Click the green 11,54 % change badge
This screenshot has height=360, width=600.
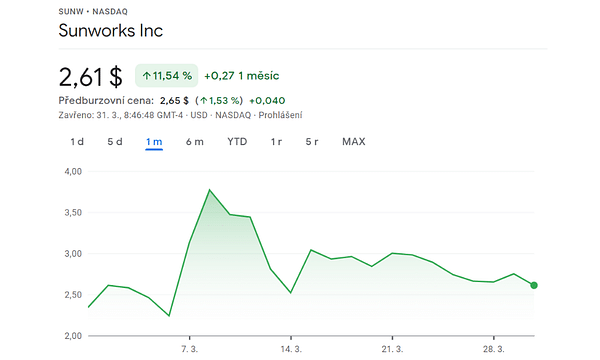(x=166, y=76)
